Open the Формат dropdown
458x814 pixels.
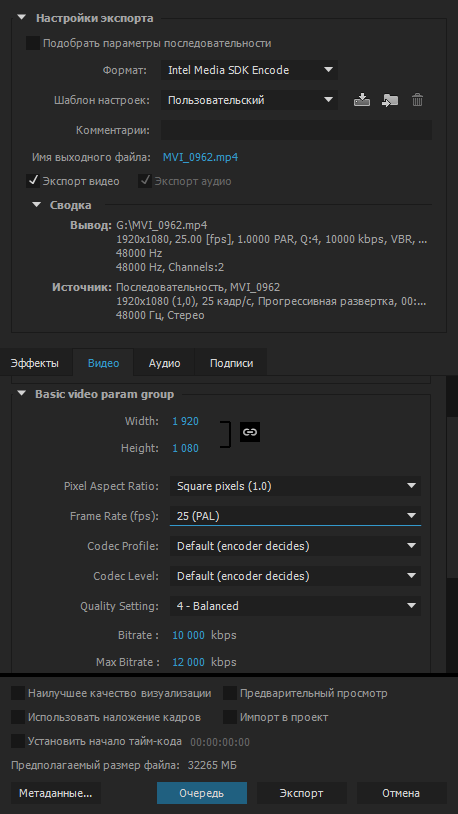coord(249,70)
